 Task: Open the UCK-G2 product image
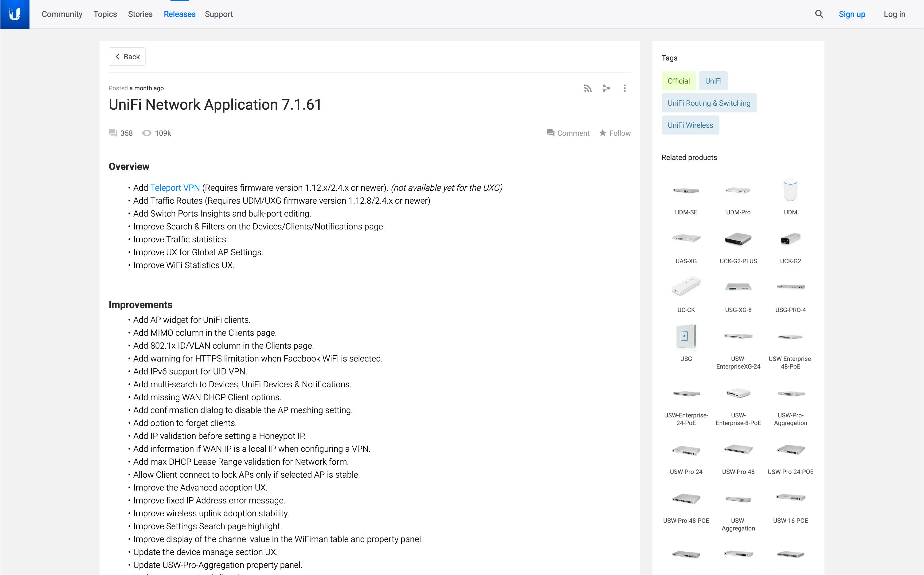(x=790, y=239)
